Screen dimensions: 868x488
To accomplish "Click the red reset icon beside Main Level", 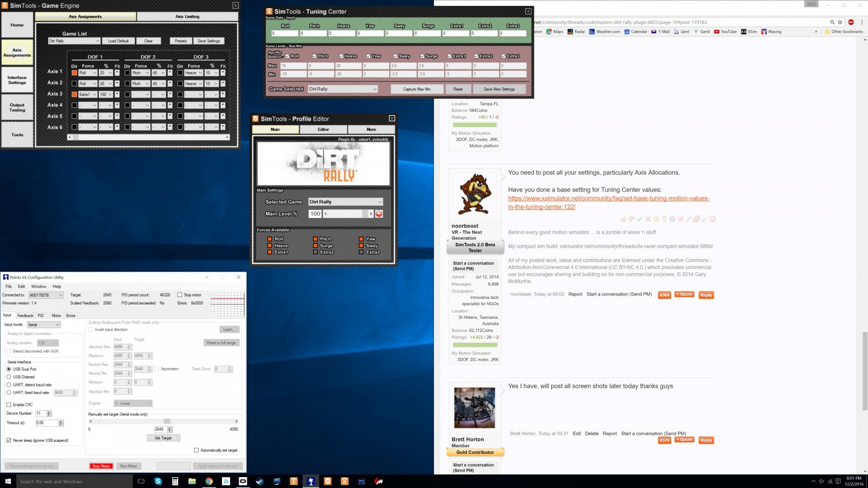I will (x=379, y=214).
